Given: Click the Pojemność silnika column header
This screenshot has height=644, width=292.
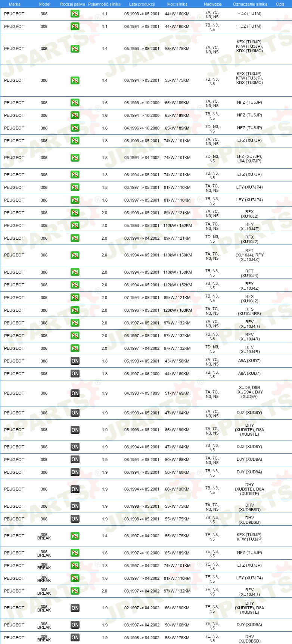Looking at the screenshot, I should pyautogui.click(x=104, y=4).
